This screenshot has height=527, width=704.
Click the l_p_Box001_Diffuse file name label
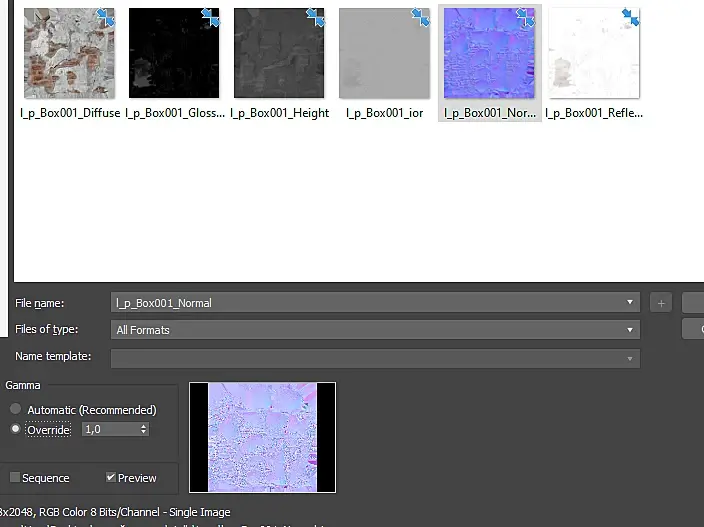coord(70,113)
